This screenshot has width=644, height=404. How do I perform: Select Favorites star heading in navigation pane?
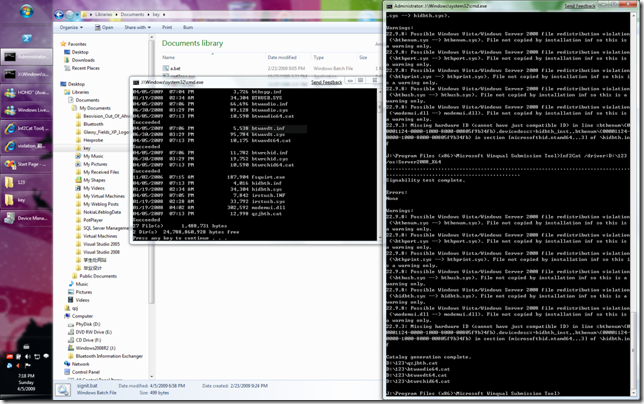pyautogui.click(x=73, y=44)
